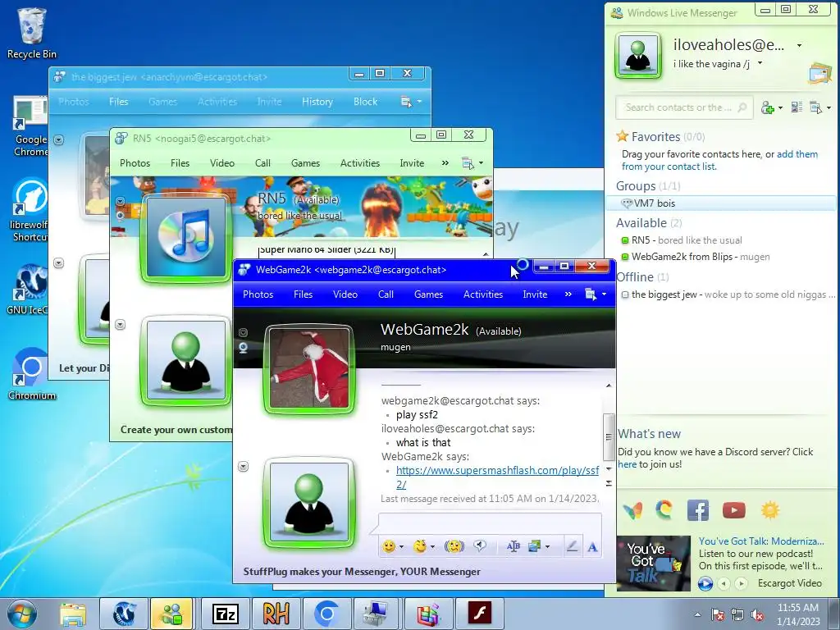
Task: Open 7-Zip from the taskbar
Action: [226, 614]
